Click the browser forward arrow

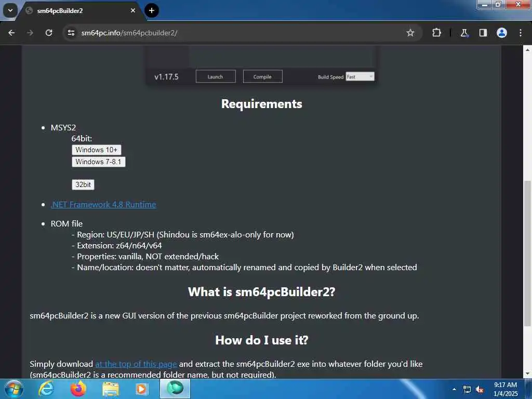point(30,33)
